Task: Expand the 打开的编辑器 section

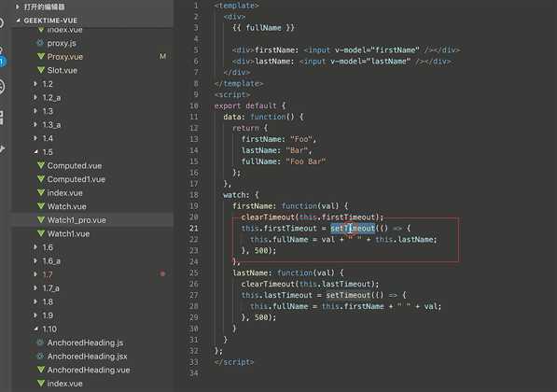Action: (x=18, y=7)
